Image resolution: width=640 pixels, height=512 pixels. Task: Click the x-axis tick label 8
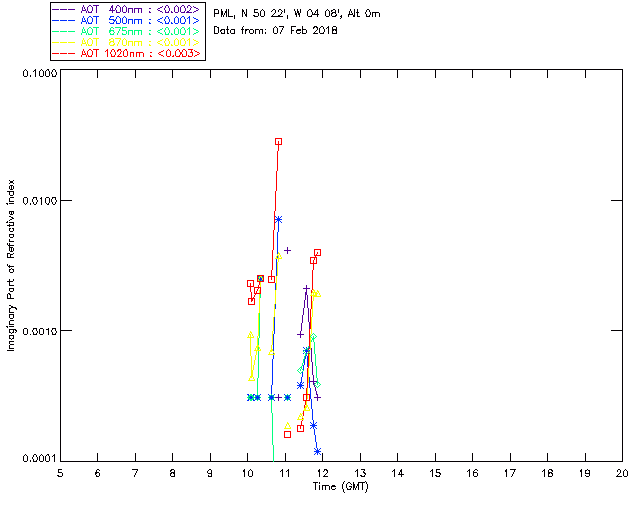coord(173,473)
